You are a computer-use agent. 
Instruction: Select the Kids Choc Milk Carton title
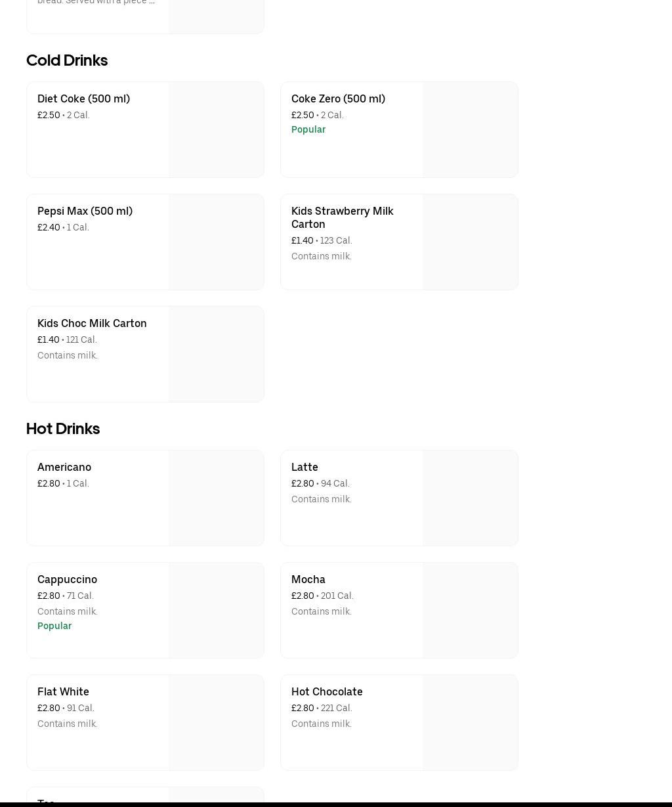point(92,323)
